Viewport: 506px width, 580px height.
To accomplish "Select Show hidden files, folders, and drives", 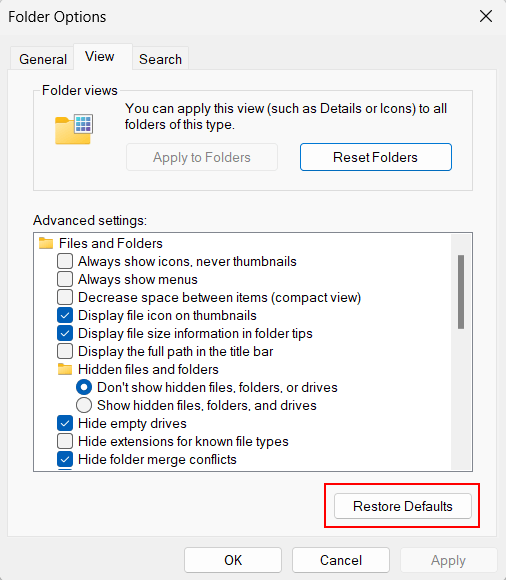I will pyautogui.click(x=84, y=405).
